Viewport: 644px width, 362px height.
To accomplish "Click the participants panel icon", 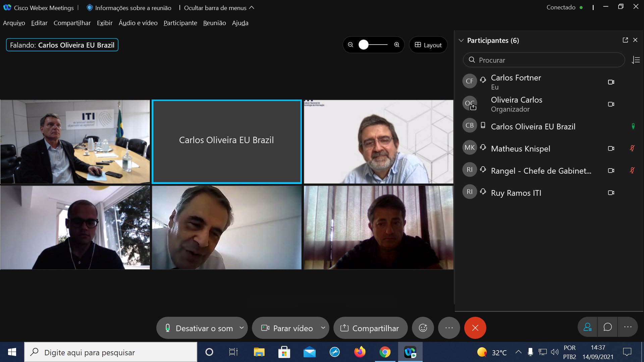I will [588, 327].
